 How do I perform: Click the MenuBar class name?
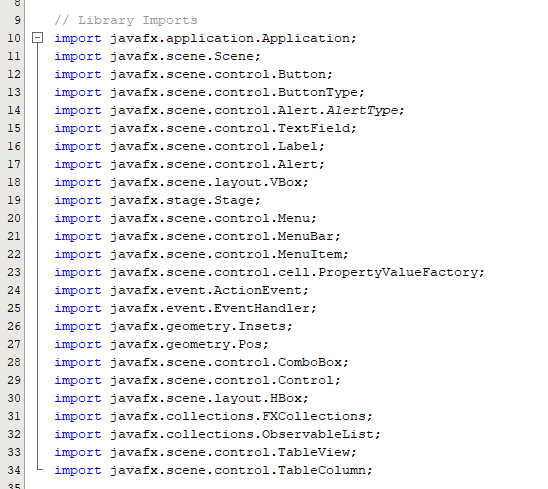coord(306,236)
